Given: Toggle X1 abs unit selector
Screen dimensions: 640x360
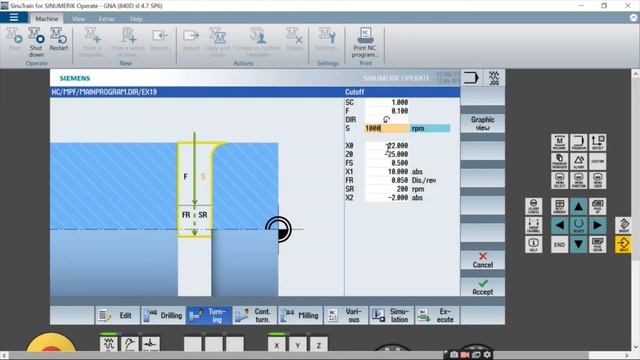Looking at the screenshot, I should (x=417, y=172).
